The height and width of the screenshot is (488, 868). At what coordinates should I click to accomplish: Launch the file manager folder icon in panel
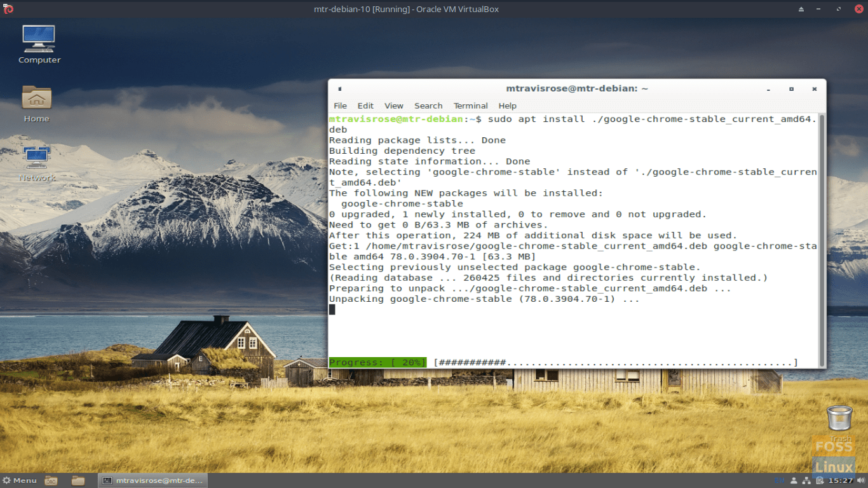[x=78, y=480]
